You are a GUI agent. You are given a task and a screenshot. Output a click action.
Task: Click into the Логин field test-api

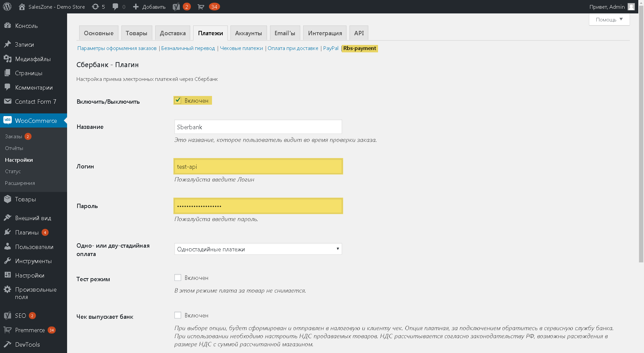tap(258, 166)
